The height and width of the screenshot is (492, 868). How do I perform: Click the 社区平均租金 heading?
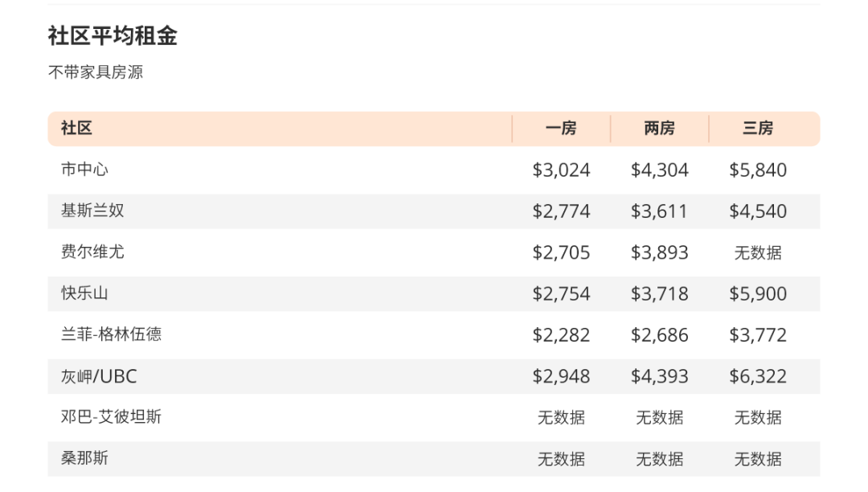point(113,36)
